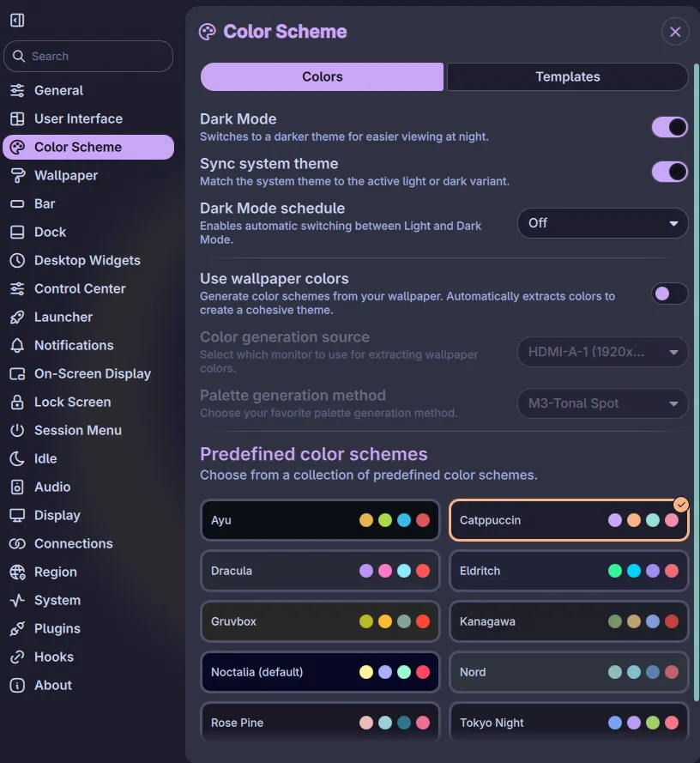This screenshot has width=700, height=763.
Task: Select the Tokyo Night color scheme
Action: click(569, 722)
